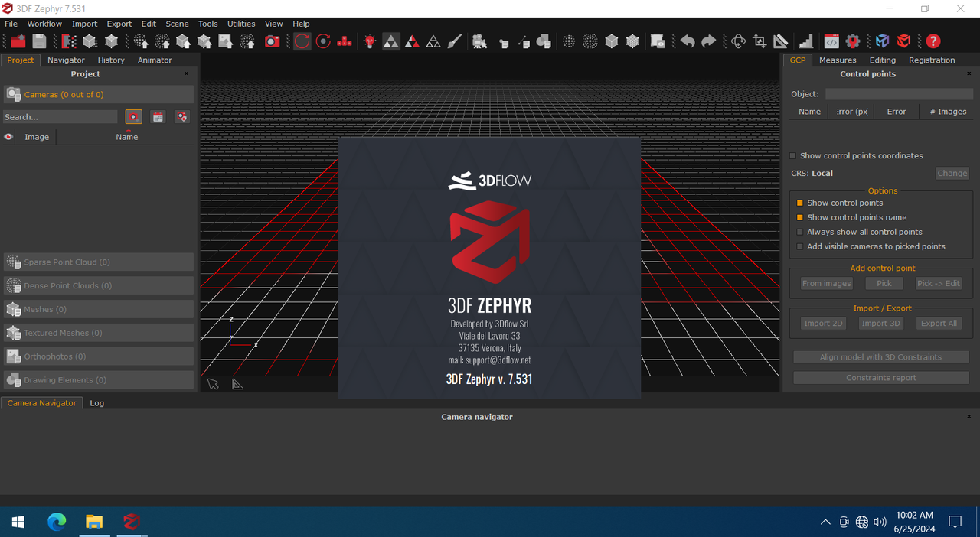The image size is (980, 537).
Task: Enable Show control points coordinates
Action: 793,155
